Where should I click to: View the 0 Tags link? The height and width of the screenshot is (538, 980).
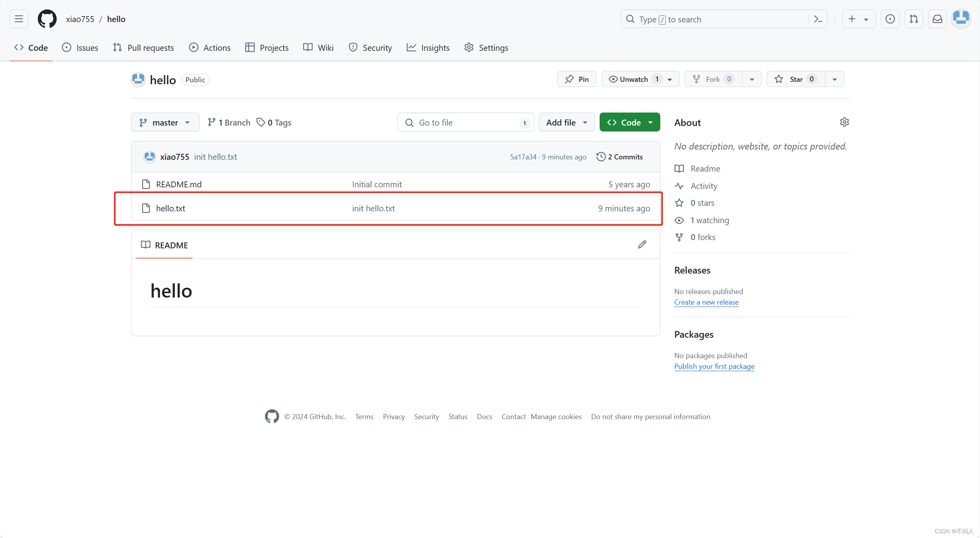[274, 122]
